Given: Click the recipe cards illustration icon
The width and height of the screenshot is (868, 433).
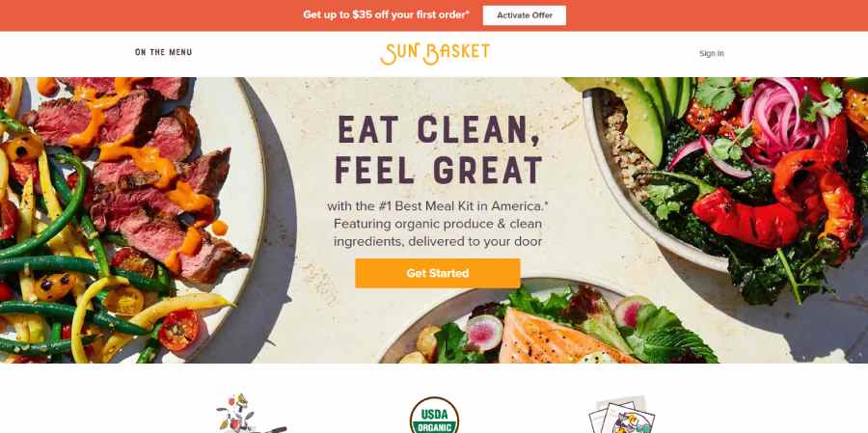Looking at the screenshot, I should [621, 415].
